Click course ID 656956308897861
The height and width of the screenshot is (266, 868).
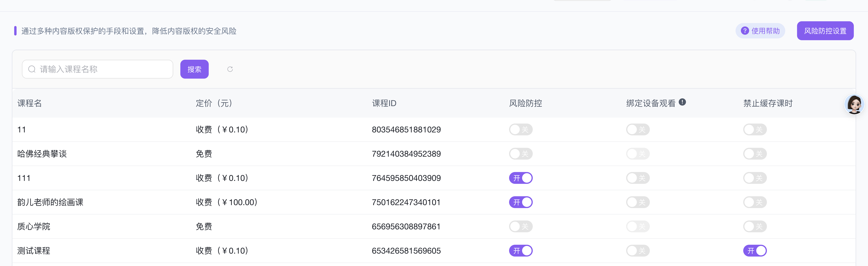pyautogui.click(x=406, y=227)
